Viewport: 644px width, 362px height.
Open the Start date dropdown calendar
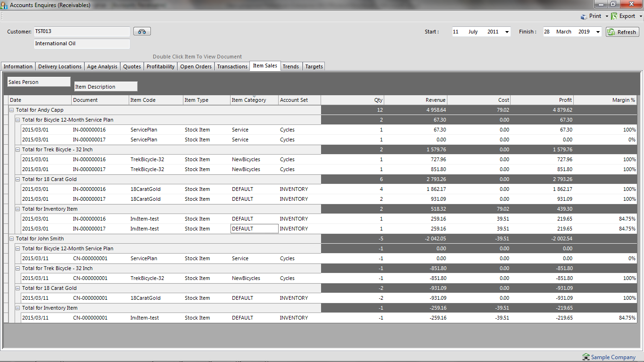pyautogui.click(x=507, y=32)
